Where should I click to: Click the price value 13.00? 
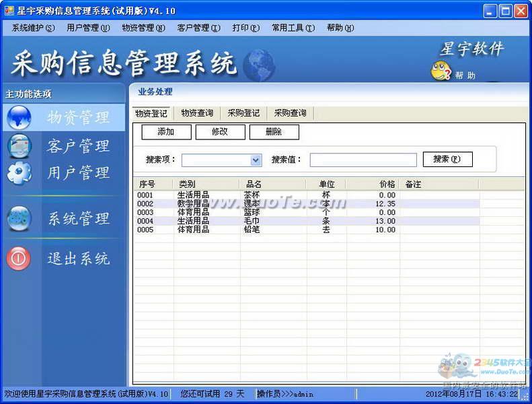(385, 221)
